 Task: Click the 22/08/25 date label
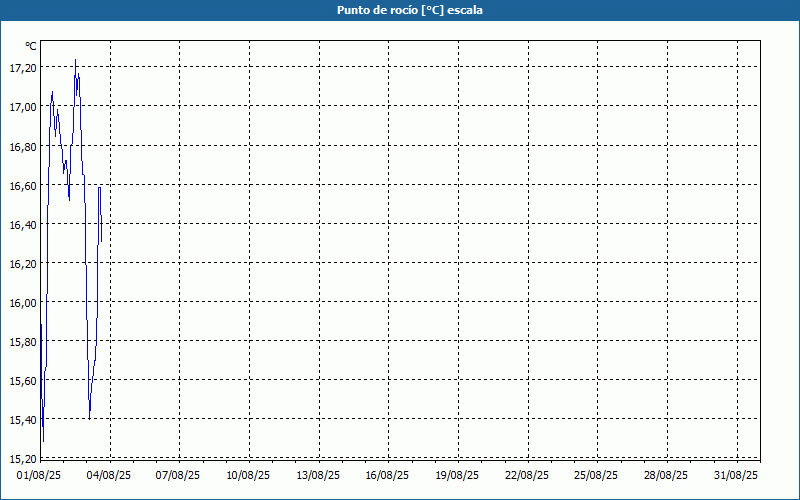(527, 476)
